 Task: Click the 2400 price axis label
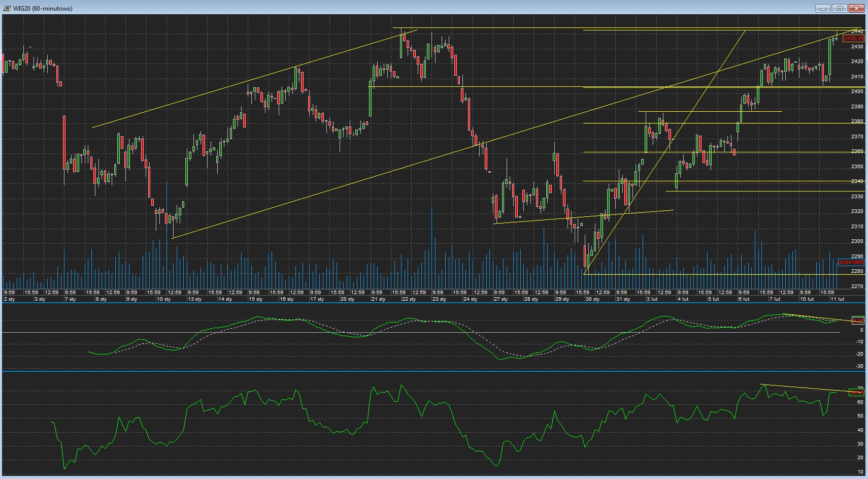click(x=857, y=91)
